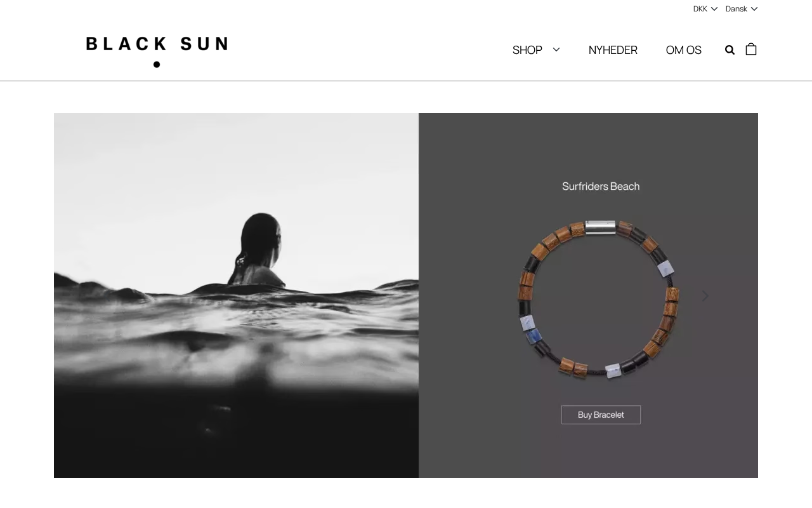Open the search magnifier icon
The width and height of the screenshot is (812, 508).
click(730, 50)
